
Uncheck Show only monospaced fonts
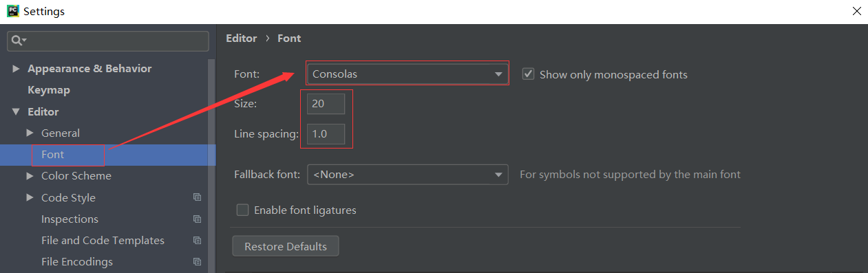pyautogui.click(x=528, y=74)
